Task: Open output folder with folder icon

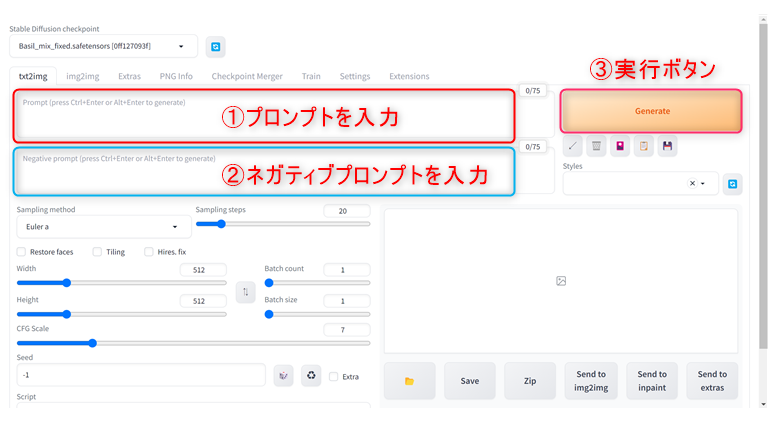Action: click(x=409, y=381)
